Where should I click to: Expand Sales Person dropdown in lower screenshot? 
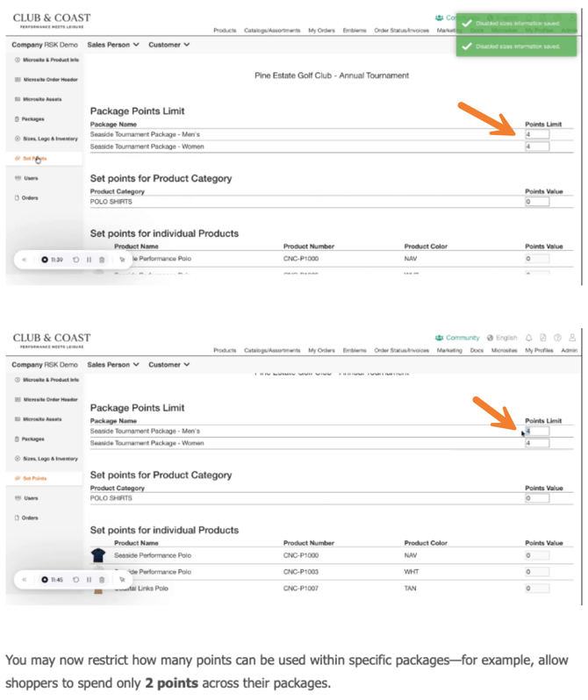[113, 364]
